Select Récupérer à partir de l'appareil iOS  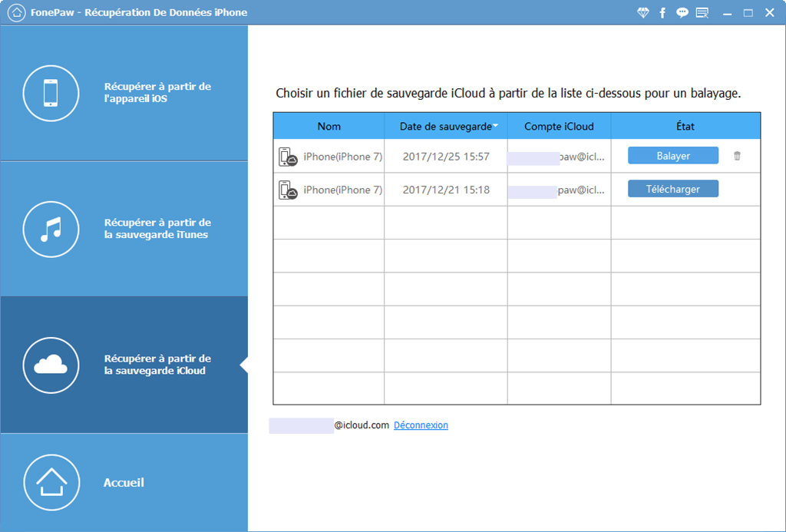[x=157, y=93]
